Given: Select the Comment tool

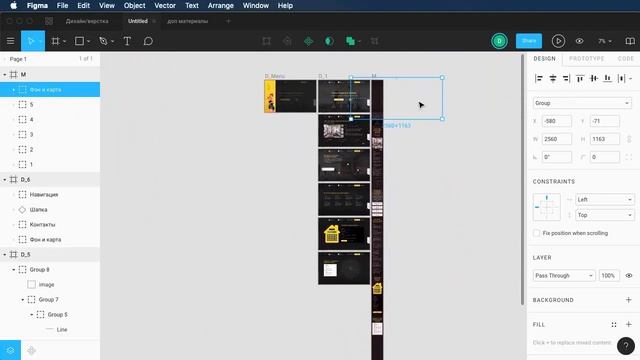Looking at the screenshot, I should click(148, 41).
